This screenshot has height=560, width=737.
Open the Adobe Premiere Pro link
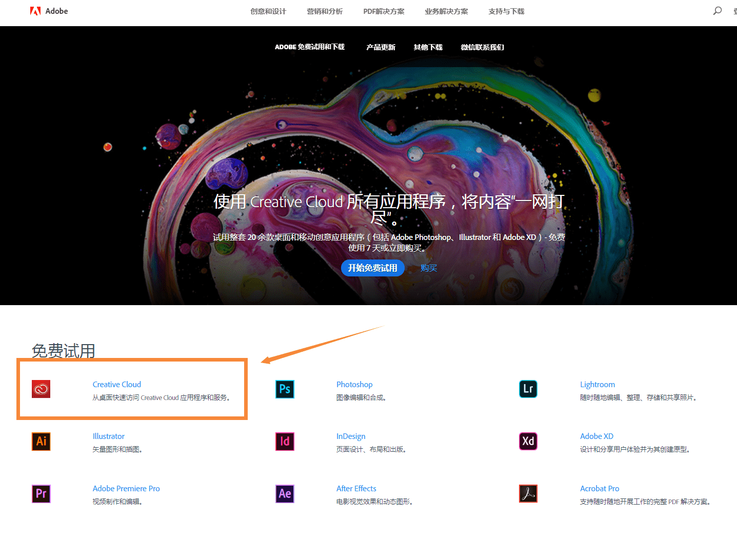[x=126, y=489]
